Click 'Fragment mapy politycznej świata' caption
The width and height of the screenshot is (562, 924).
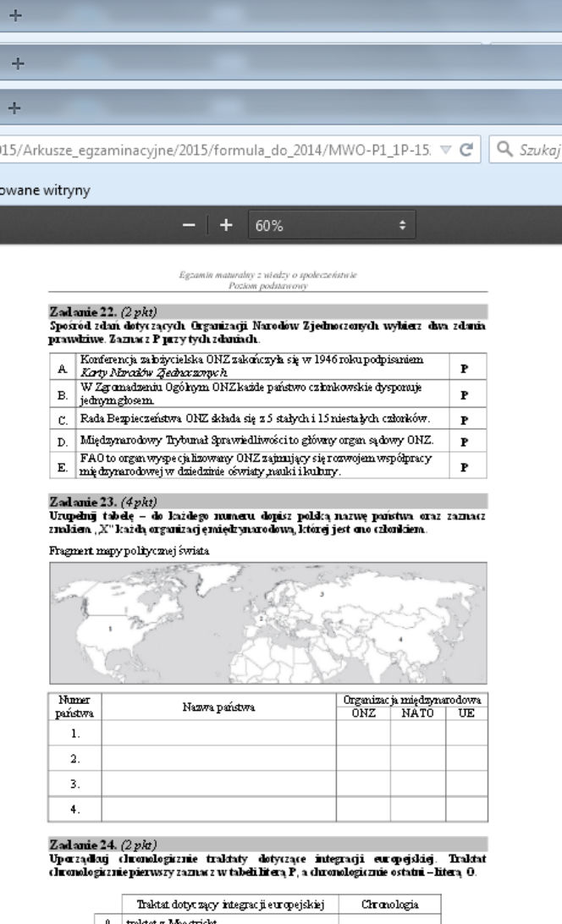[129, 551]
